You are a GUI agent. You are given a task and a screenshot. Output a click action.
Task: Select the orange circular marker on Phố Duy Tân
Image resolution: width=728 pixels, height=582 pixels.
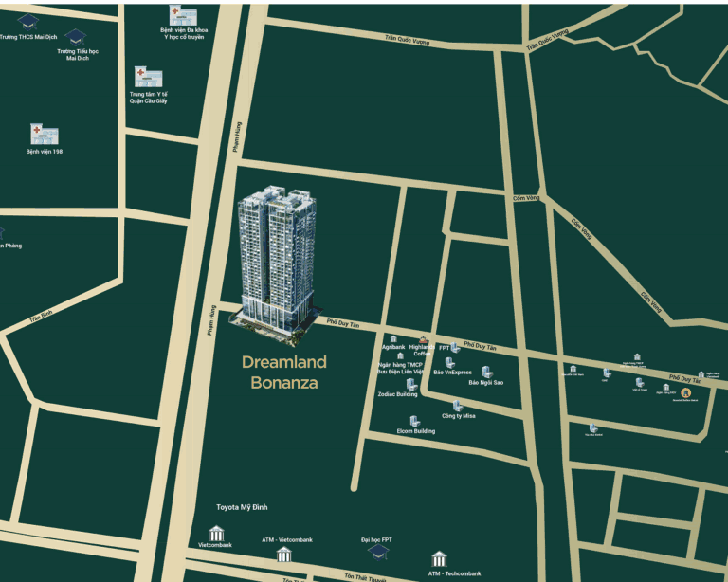[686, 391]
